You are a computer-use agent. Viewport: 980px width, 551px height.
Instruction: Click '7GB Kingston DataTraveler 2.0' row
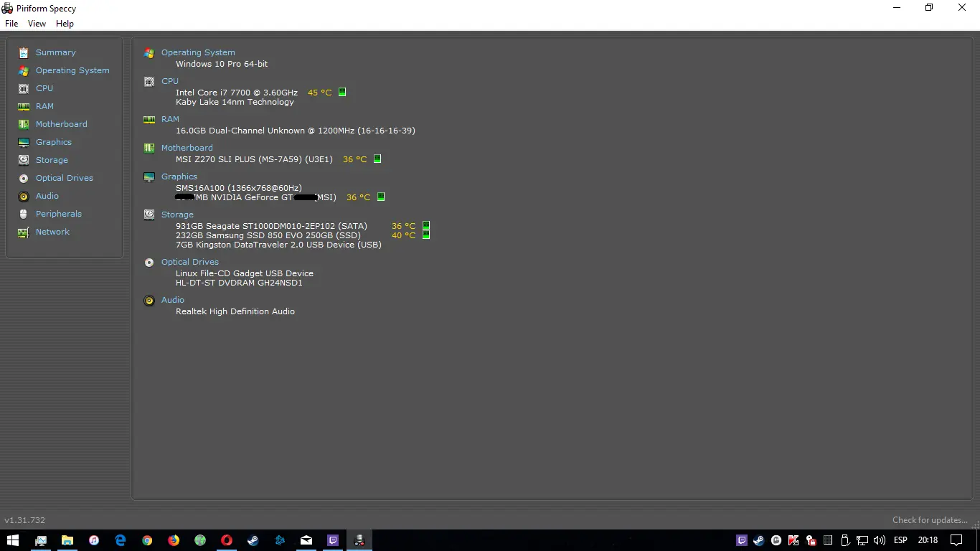(x=278, y=245)
